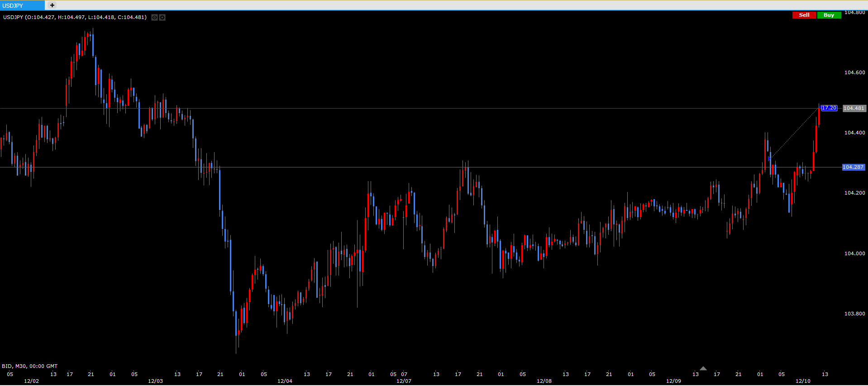
Task: Click the blue entry arrow marker on chart
Action: click(x=769, y=159)
